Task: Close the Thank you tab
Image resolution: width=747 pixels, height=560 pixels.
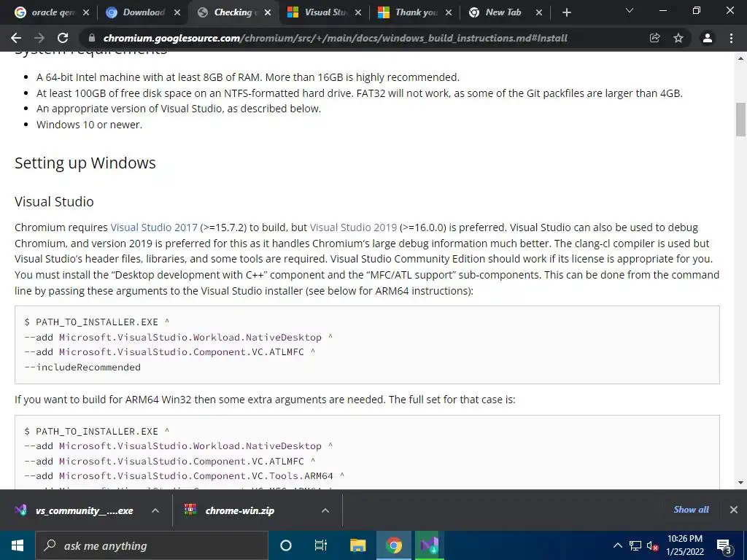Action: (x=449, y=12)
